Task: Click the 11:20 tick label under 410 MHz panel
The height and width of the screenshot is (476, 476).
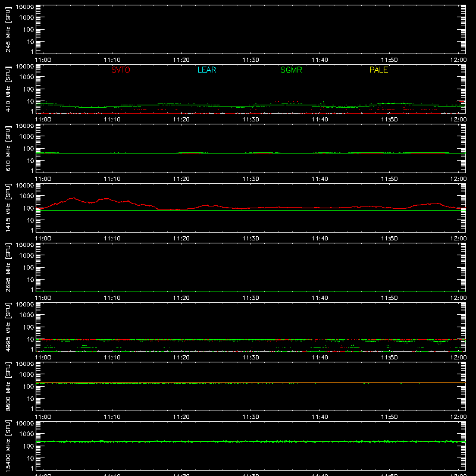Action: 181,120
